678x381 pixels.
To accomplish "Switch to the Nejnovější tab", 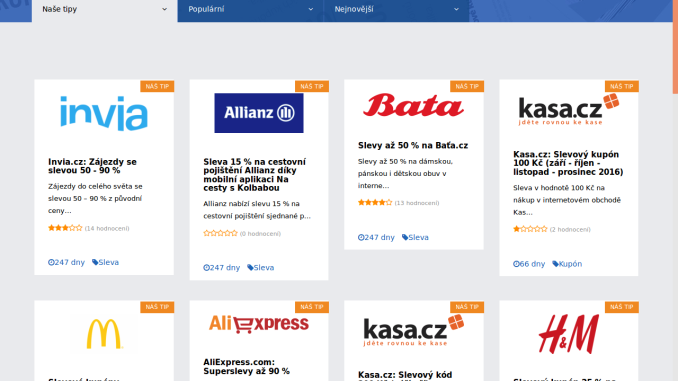I will coord(397,10).
